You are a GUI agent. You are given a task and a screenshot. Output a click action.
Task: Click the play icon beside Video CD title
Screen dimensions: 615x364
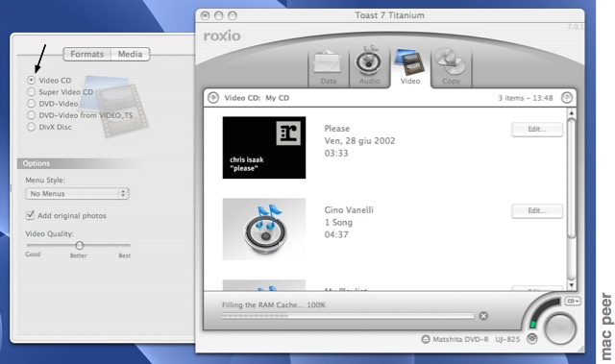pos(213,98)
